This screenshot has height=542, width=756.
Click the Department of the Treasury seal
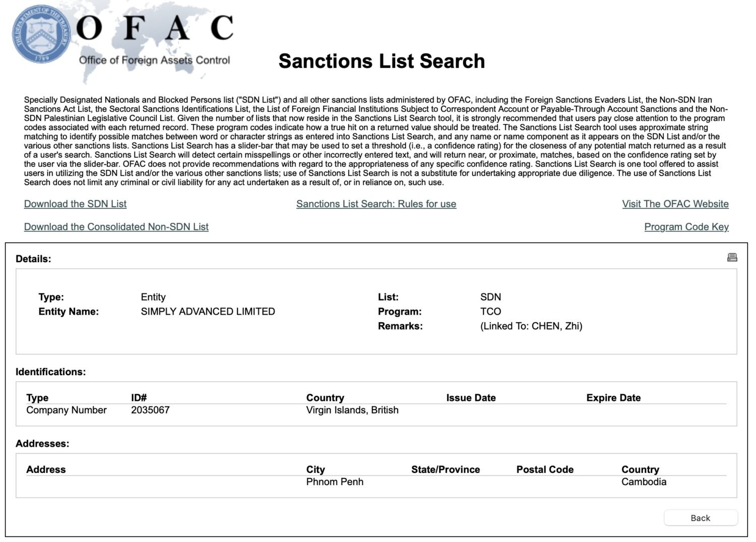click(41, 34)
